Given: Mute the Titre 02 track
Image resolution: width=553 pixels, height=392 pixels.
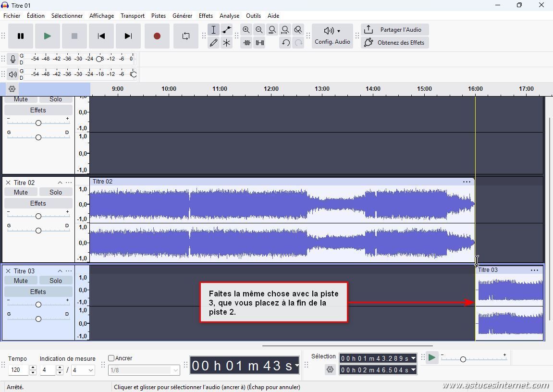Looking at the screenshot, I should pos(21,192).
